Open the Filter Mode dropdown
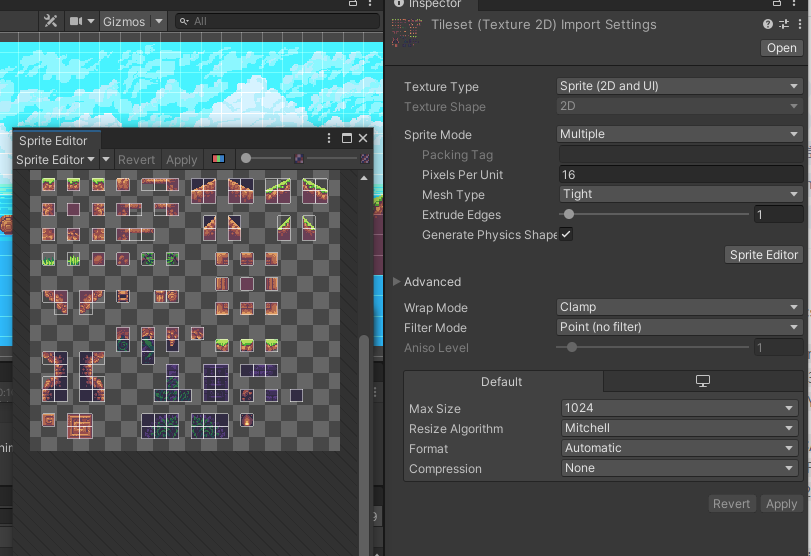The height and width of the screenshot is (556, 811). [x=679, y=327]
